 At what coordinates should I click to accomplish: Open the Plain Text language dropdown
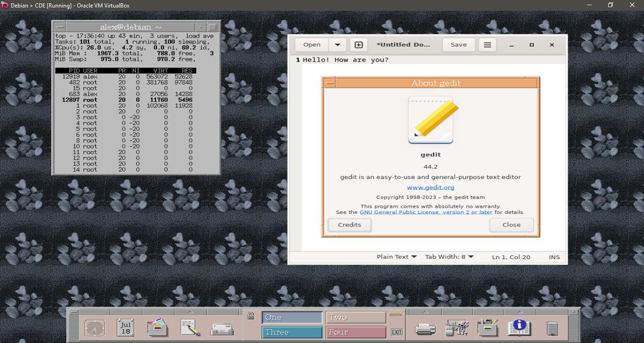click(396, 257)
